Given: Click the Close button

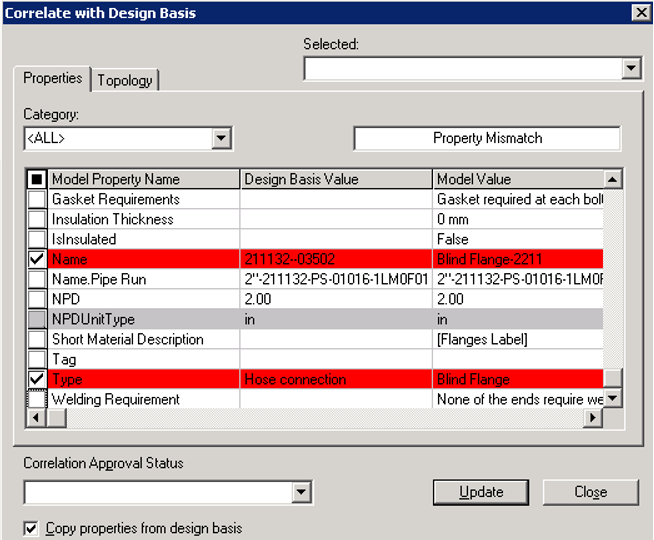Looking at the screenshot, I should click(590, 492).
